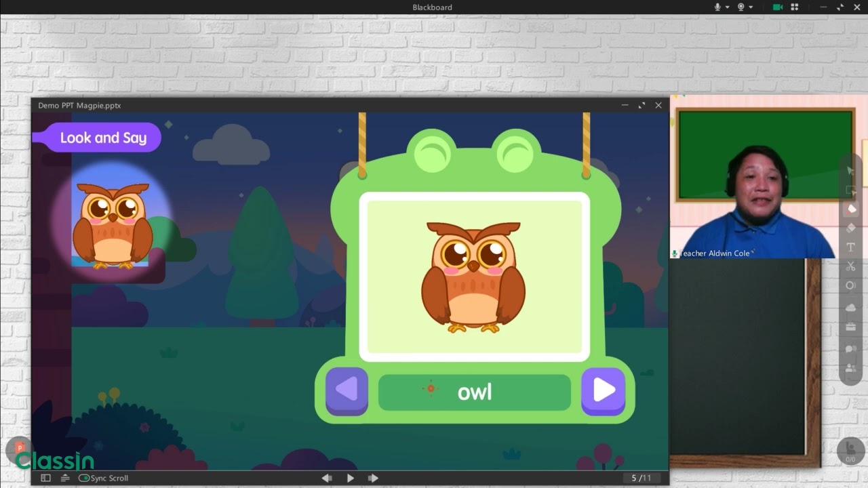Toggle the slide thumbnail panel icon
The image size is (868, 488).
point(45,478)
